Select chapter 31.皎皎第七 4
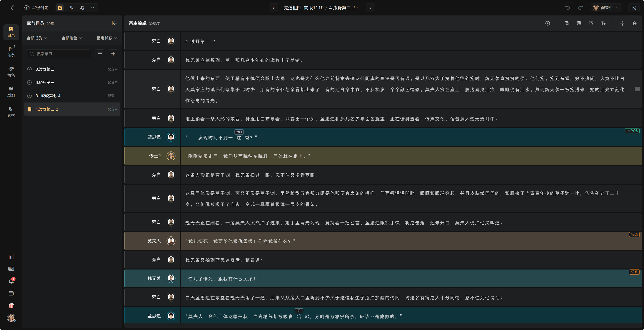 [x=72, y=96]
